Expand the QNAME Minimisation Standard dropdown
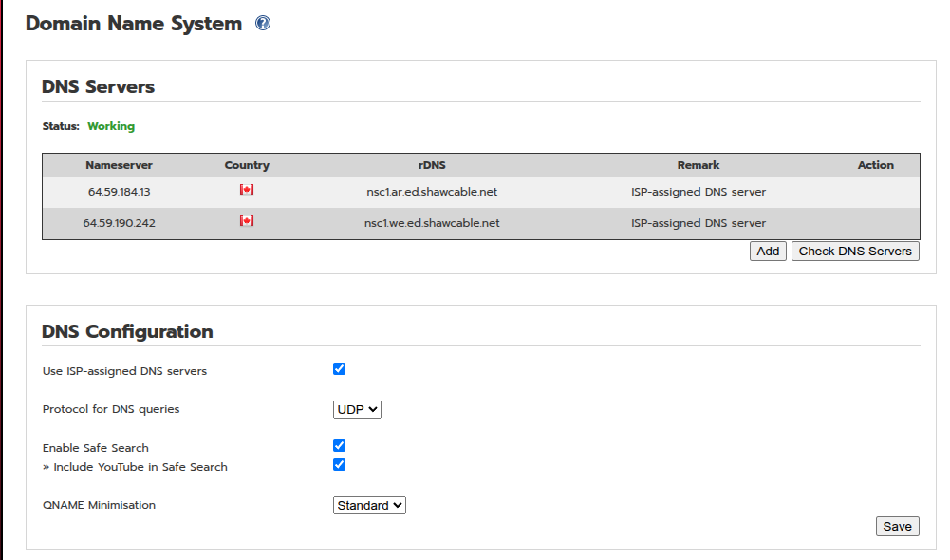 (369, 506)
